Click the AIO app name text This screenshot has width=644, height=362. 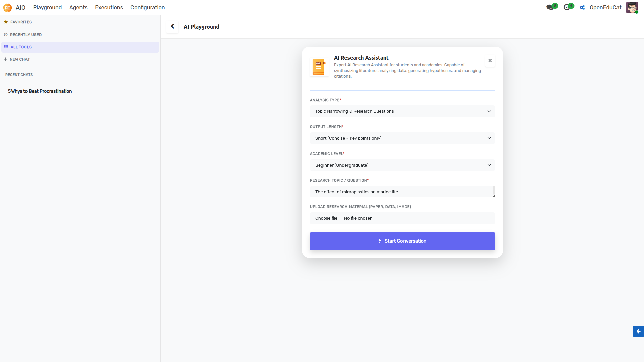coord(20,7)
